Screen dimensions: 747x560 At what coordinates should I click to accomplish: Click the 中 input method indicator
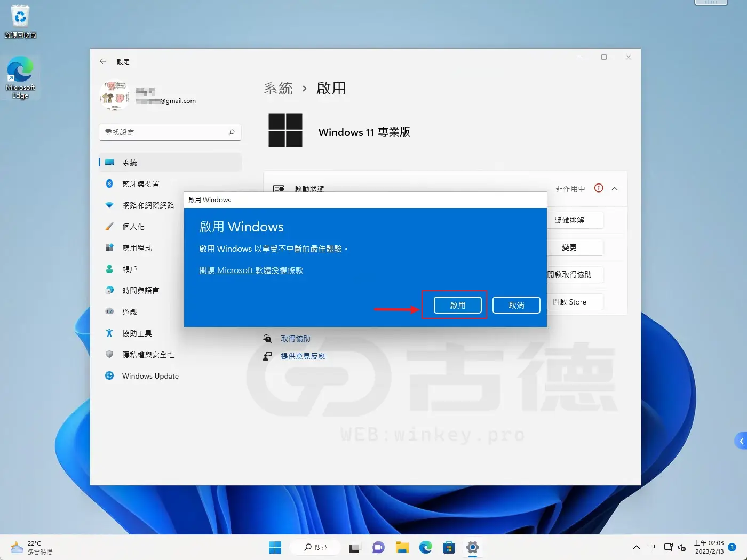(x=651, y=547)
